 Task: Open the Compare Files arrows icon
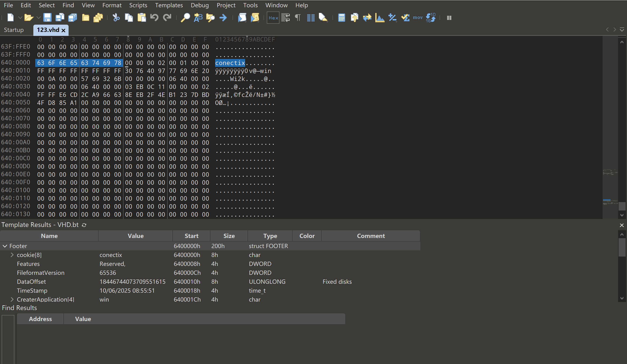[x=367, y=18]
